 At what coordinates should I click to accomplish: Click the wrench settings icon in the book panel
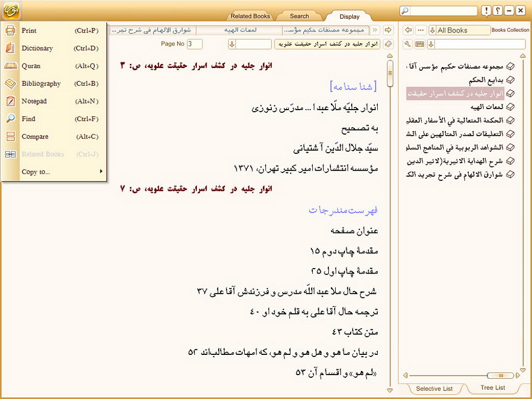pyautogui.click(x=408, y=44)
